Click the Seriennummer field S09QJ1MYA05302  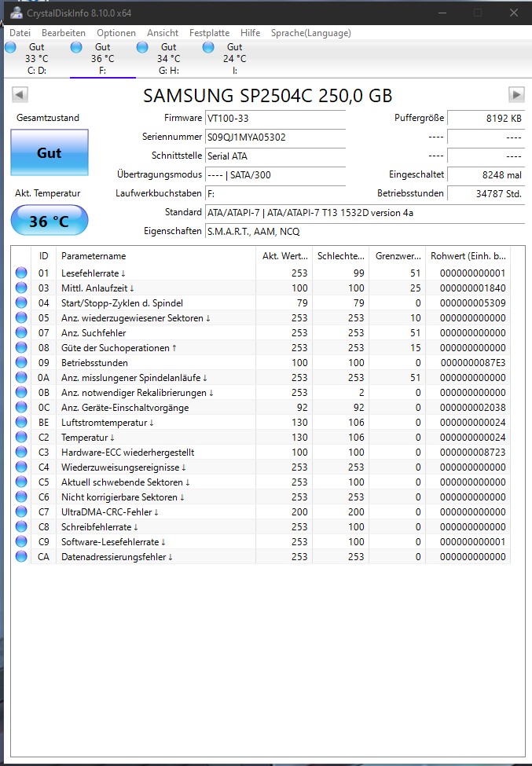point(275,137)
